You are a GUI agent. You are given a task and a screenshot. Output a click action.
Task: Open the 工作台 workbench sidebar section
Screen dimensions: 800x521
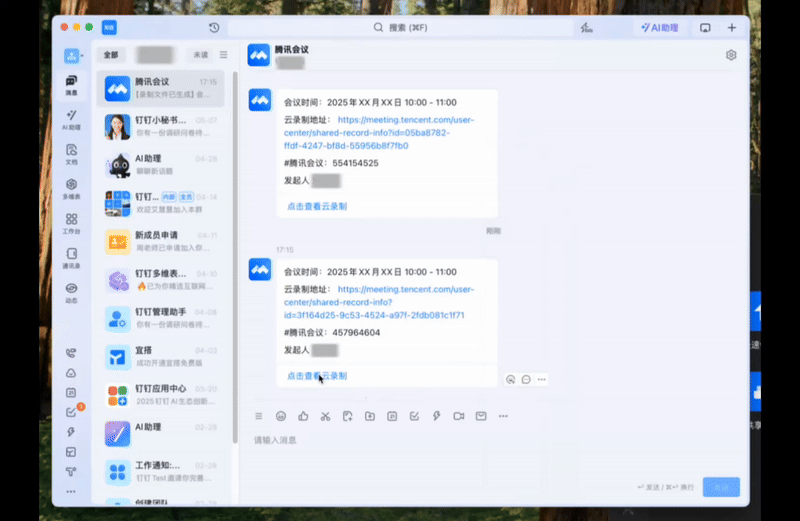[71, 224]
